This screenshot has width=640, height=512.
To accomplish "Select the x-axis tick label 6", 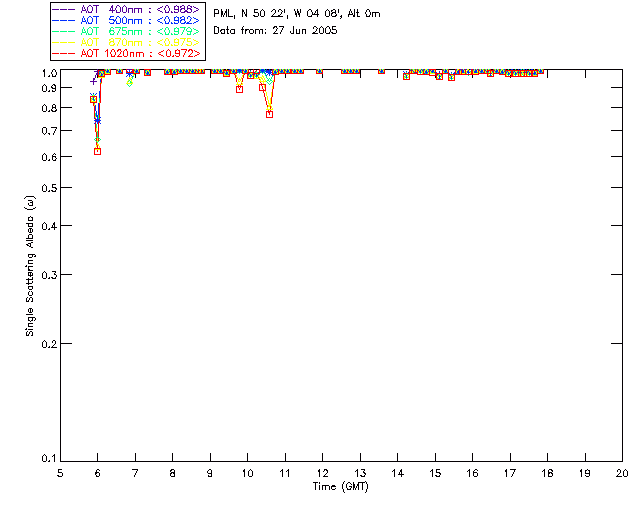I will (98, 473).
